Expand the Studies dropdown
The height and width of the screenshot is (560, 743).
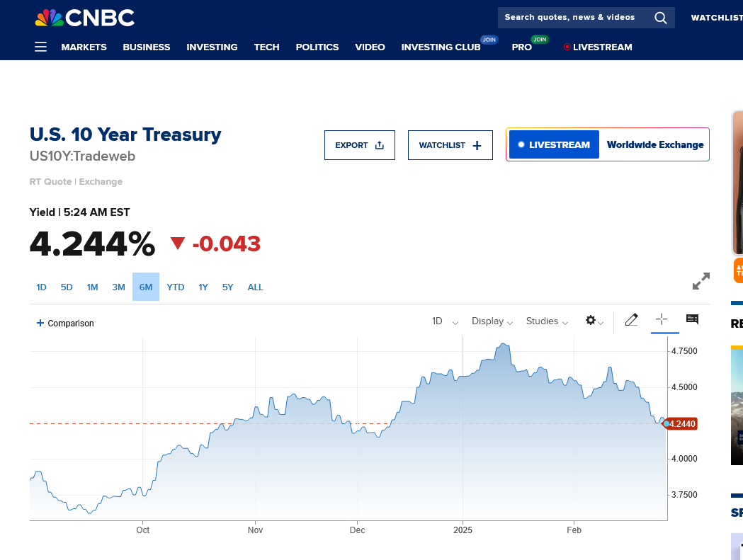pos(547,321)
